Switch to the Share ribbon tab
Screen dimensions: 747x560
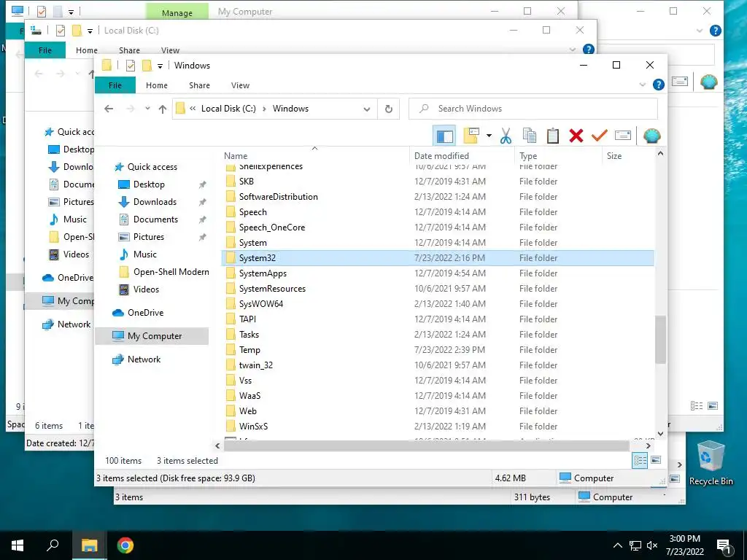tap(199, 85)
